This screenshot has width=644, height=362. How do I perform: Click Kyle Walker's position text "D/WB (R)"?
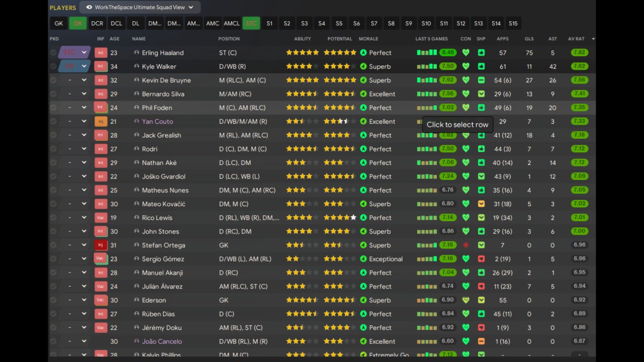click(232, 66)
